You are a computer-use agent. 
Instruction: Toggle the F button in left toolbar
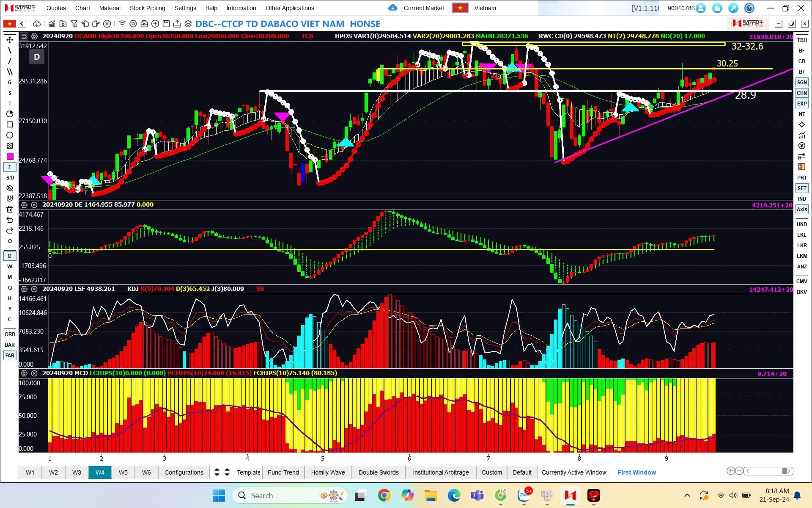[10, 167]
